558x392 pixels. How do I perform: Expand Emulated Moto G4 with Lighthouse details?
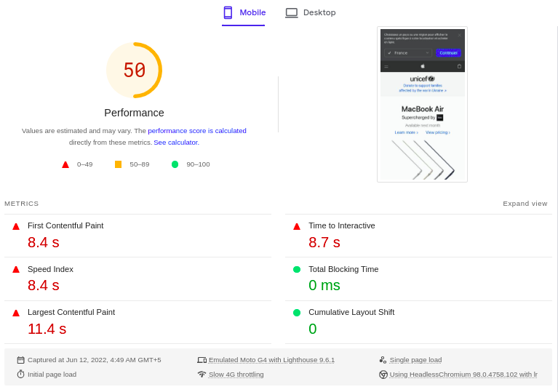click(x=271, y=360)
